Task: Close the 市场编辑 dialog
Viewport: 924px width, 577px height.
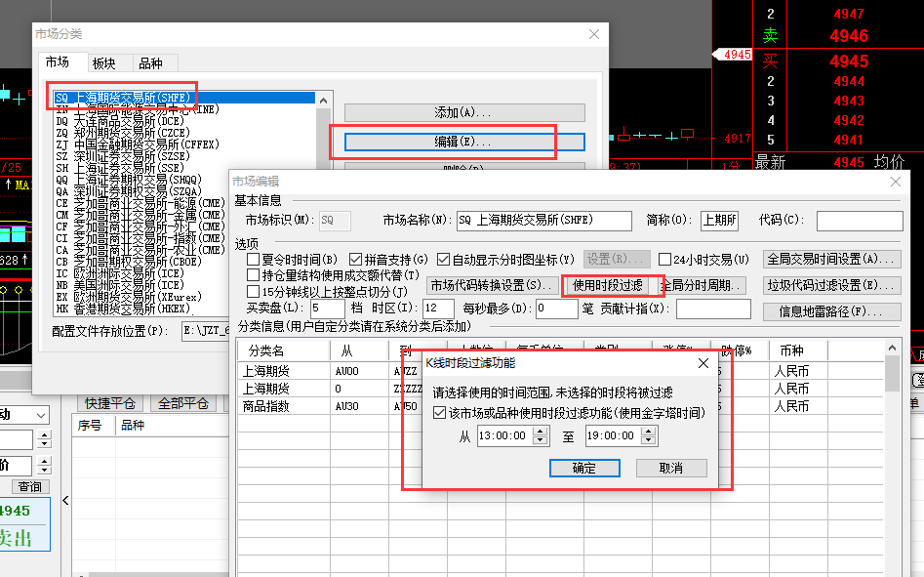Action: pos(896,183)
